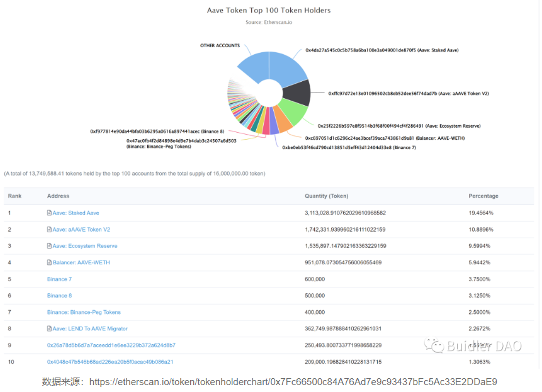This screenshot has height=392, width=542.
Task: Click the '500,000' quantity for Binance 8
Action: coord(315,296)
